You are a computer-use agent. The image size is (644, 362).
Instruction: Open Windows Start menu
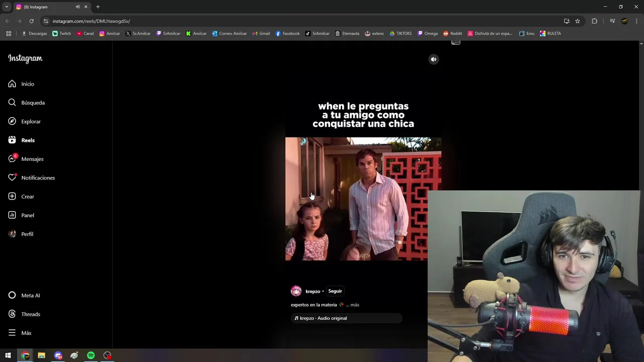(8, 355)
